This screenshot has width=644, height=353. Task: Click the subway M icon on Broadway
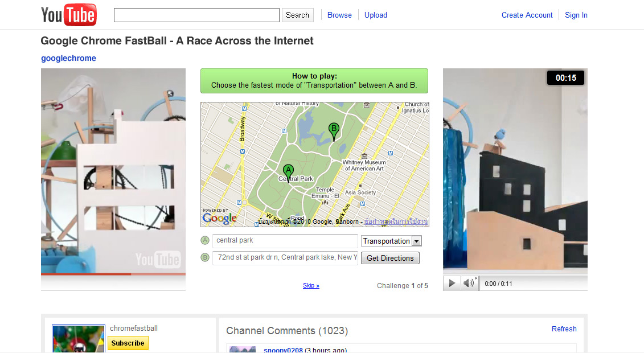(243, 151)
